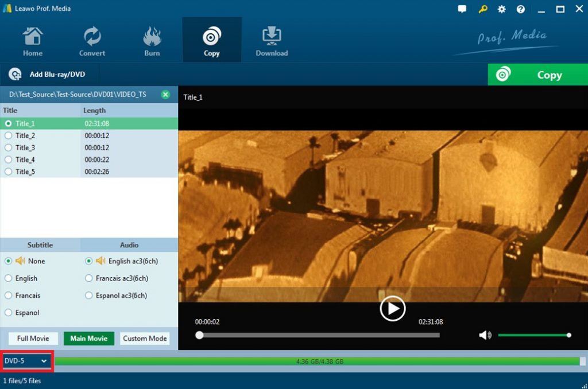
Task: Select the Title_2 radio button
Action: pos(8,135)
